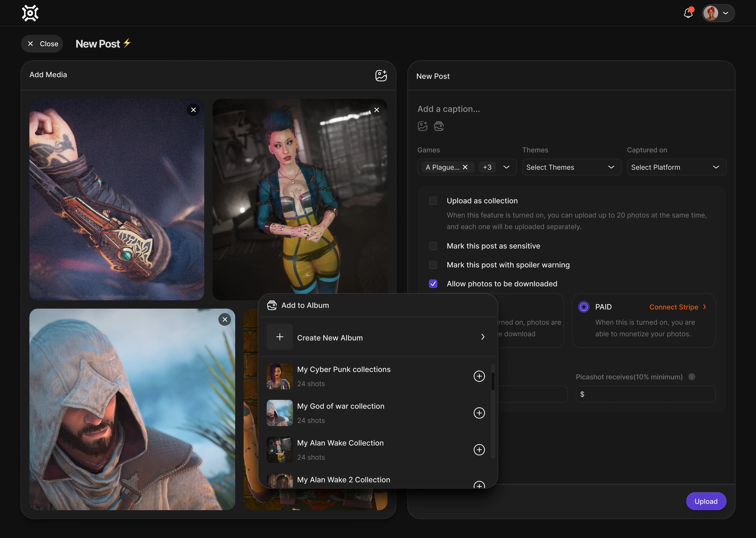Viewport: 756px width, 538px height.
Task: Click Create New Album chevron arrow
Action: [x=483, y=337]
